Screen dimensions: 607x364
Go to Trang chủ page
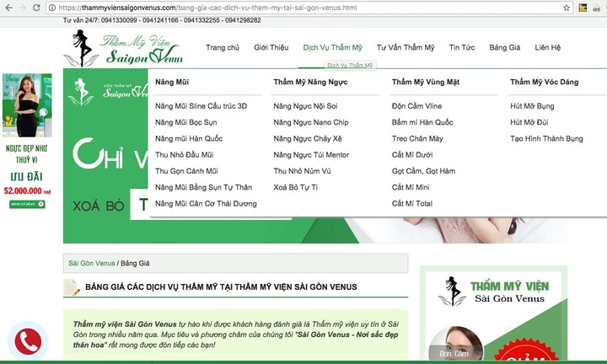tap(223, 48)
